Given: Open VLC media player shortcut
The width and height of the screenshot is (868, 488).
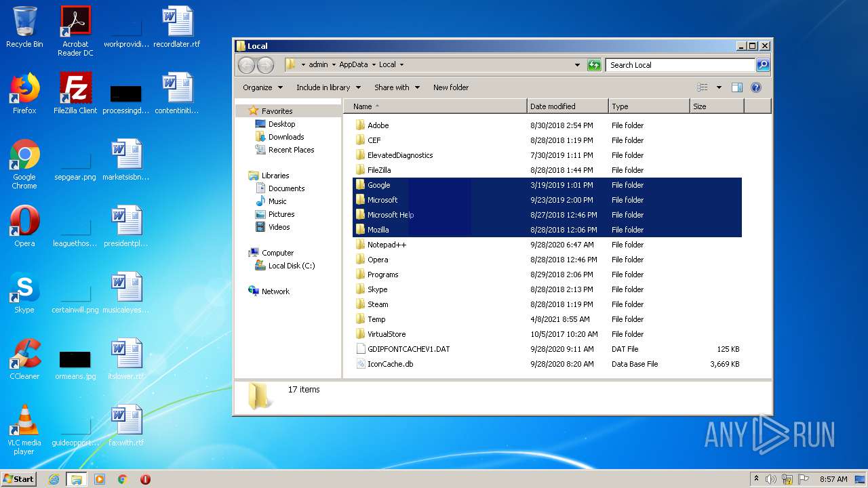Looking at the screenshot, I should tap(24, 430).
